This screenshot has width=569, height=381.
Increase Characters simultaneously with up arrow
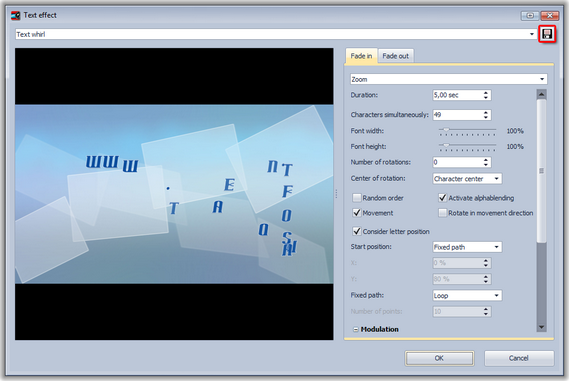click(x=486, y=112)
